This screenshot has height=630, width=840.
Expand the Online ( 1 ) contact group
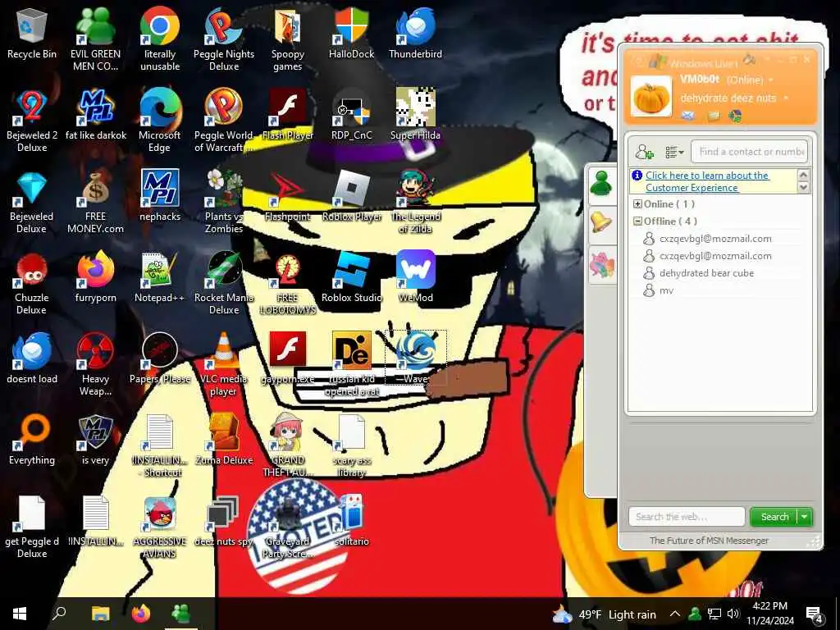click(637, 204)
